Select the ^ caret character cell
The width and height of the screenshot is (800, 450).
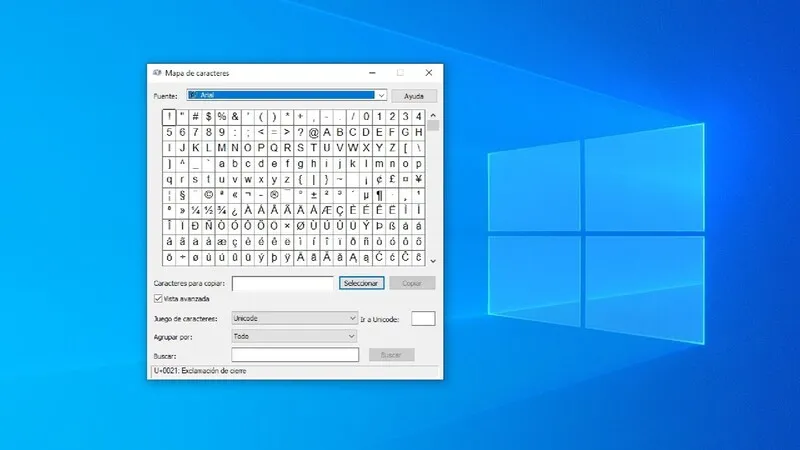[x=182, y=164]
